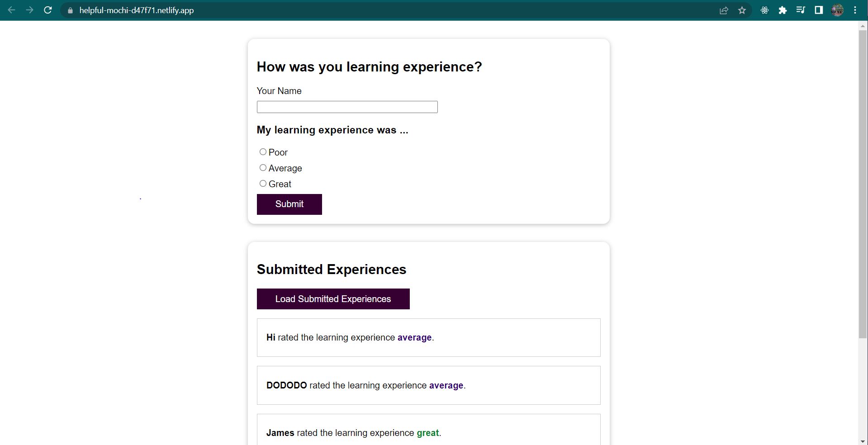The height and width of the screenshot is (445, 868).
Task: Select the Average rating option
Action: [263, 167]
